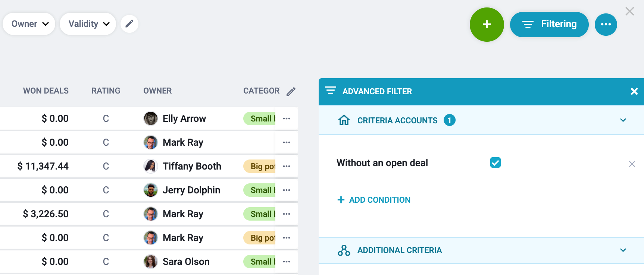Collapse the Criteria Accounts section
Screen dimensions: 644x275
pyautogui.click(x=623, y=120)
